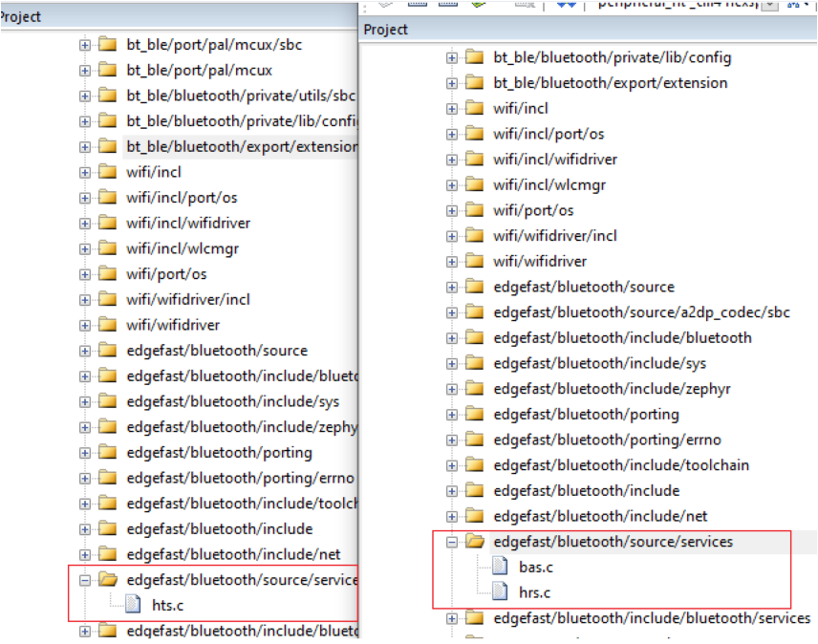Select edgefast/bluetooth/source/a2dp_codec/sbc folder label
Image resolution: width=818 pixels, height=644 pixels.
[641, 312]
